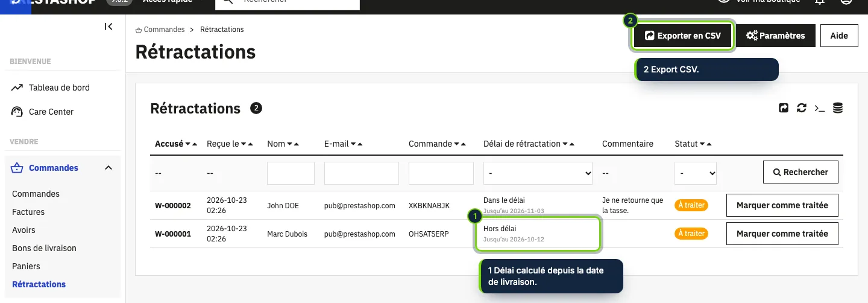Go to Avoirs submenu item
This screenshot has width=868, height=303.
(24, 230)
